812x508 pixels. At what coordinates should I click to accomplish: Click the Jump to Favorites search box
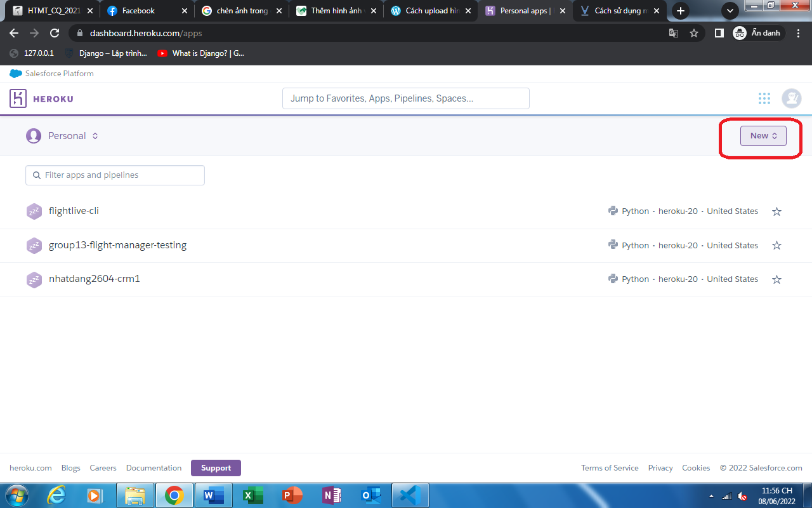(406, 98)
